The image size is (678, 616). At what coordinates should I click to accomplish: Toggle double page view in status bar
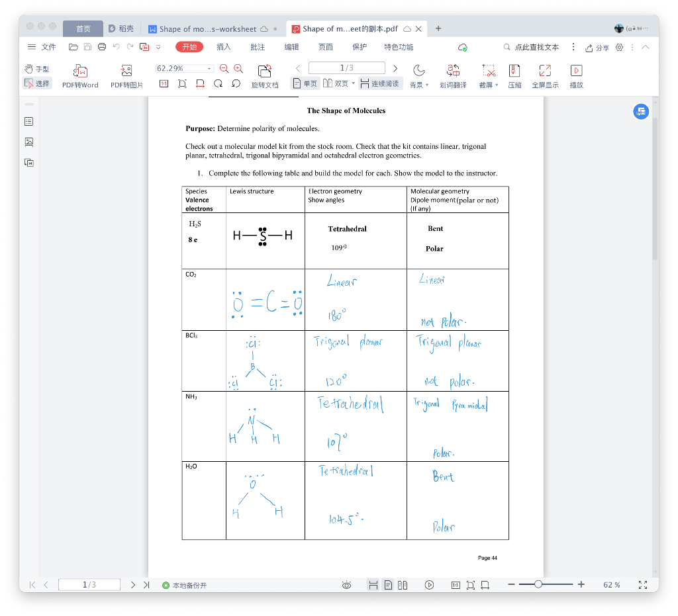[x=403, y=585]
